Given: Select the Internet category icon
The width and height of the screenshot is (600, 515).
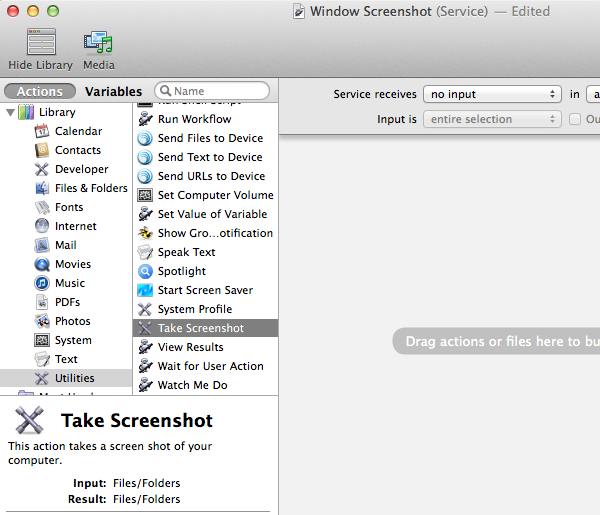Looking at the screenshot, I should pos(42,226).
